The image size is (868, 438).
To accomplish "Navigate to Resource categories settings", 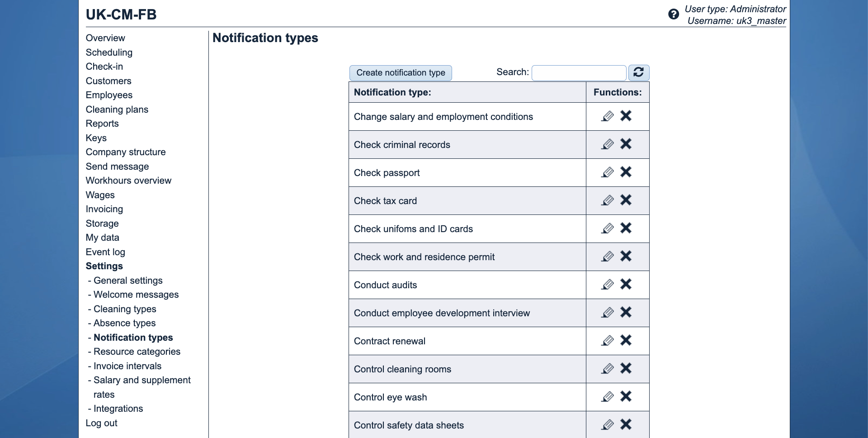I will (137, 352).
